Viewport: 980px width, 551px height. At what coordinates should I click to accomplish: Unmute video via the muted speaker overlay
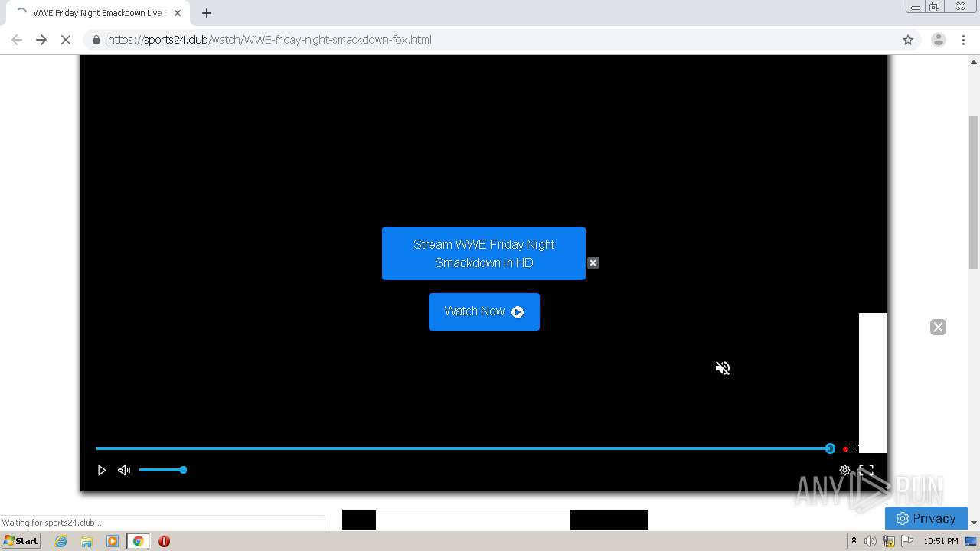click(723, 368)
